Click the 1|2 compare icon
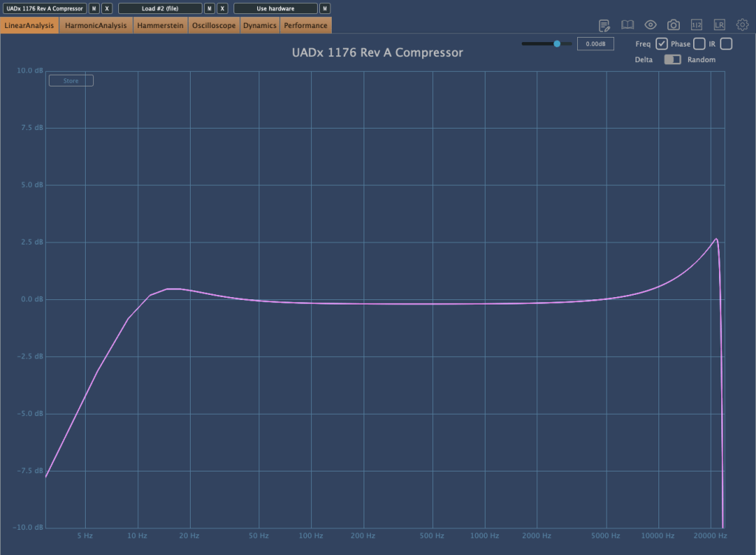The image size is (756, 555). click(x=696, y=25)
